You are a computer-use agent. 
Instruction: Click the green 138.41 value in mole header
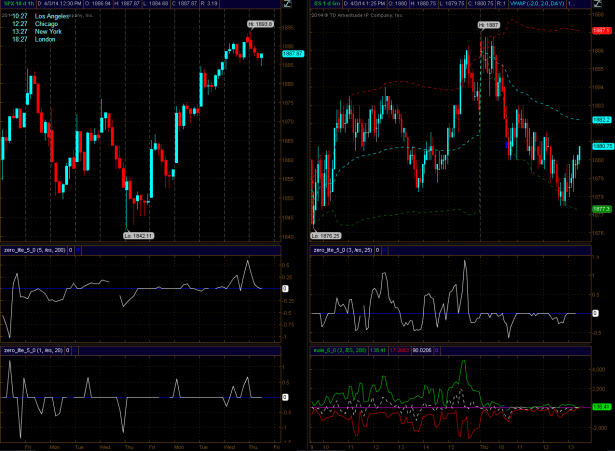click(378, 350)
